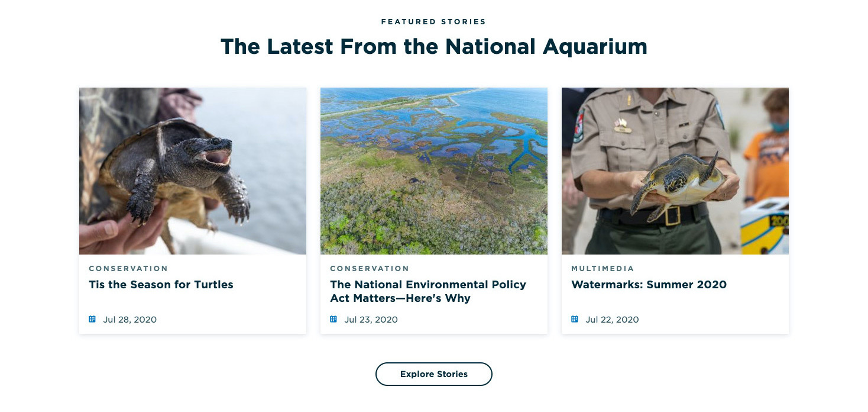This screenshot has height=412, width=868.
Task: Click calendar icon beside Jul 23, 2020
Action: tap(333, 319)
